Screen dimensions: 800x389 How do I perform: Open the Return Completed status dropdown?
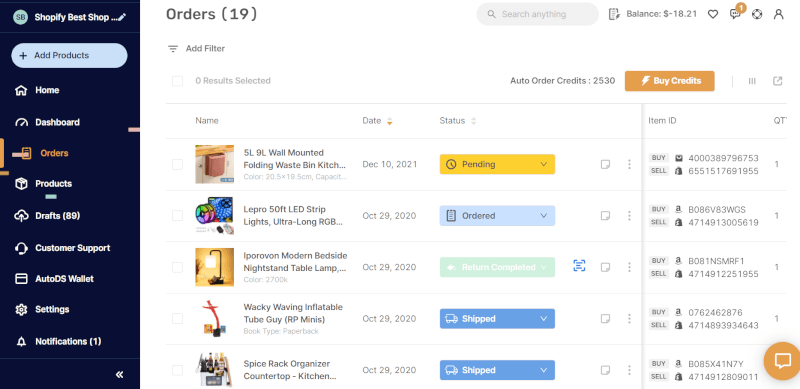(497, 268)
